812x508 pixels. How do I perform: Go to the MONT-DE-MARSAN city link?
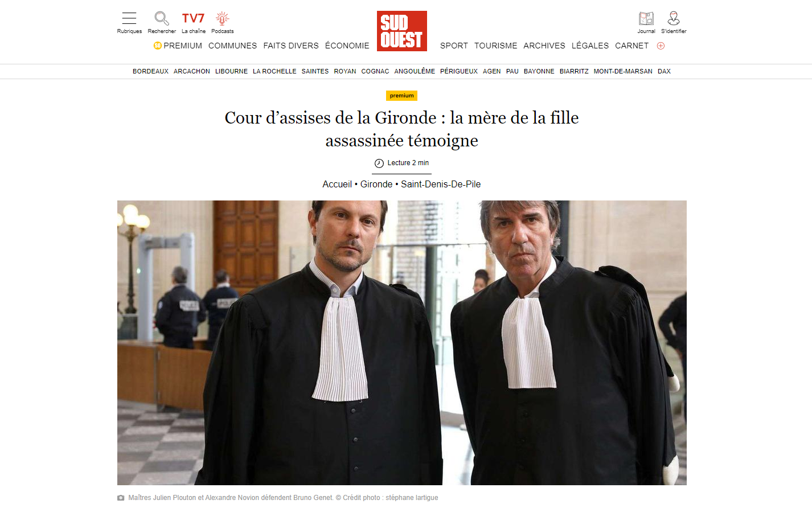(x=623, y=71)
